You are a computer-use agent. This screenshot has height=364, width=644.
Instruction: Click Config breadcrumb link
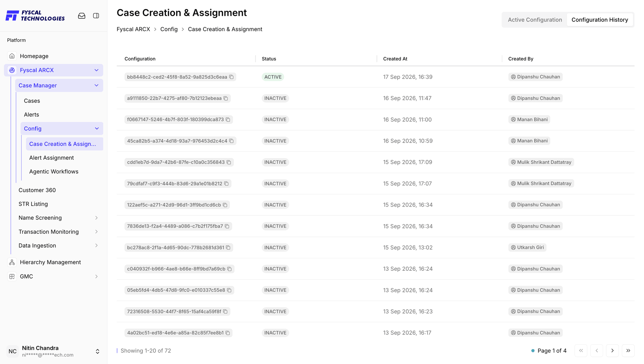point(169,29)
